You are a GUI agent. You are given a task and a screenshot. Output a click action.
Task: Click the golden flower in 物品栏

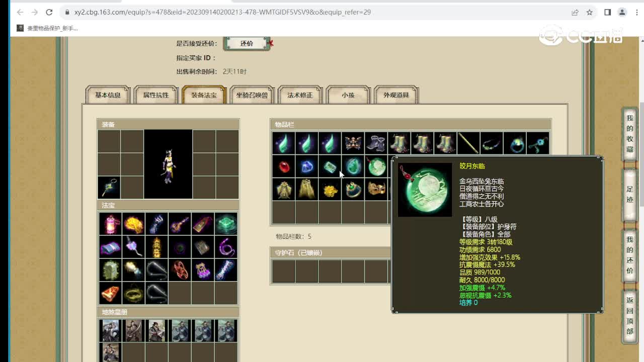(330, 190)
